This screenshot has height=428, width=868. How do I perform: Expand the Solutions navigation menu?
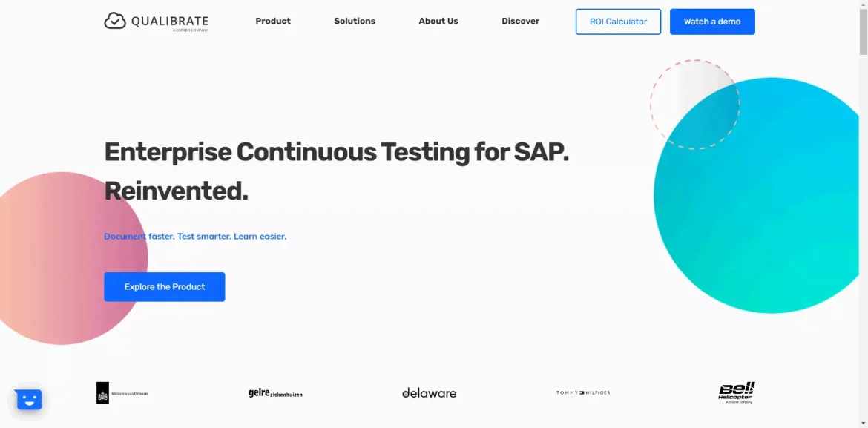click(355, 21)
